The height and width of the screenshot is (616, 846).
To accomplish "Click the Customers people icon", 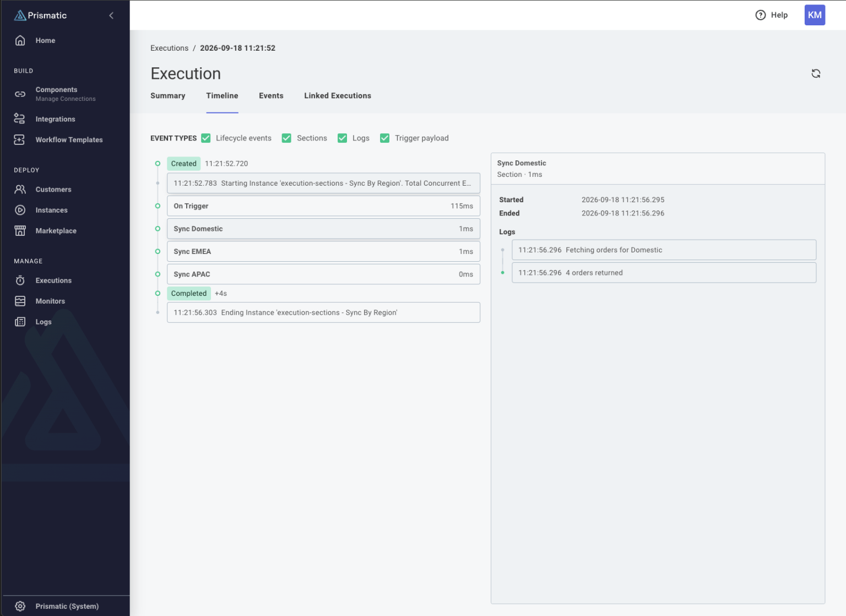I will (x=20, y=189).
